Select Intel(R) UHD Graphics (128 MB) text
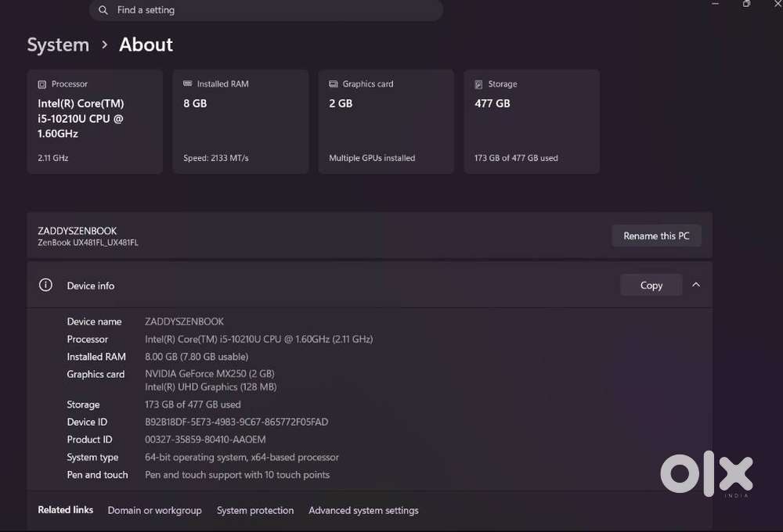Image resolution: width=783 pixels, height=532 pixels. point(211,386)
